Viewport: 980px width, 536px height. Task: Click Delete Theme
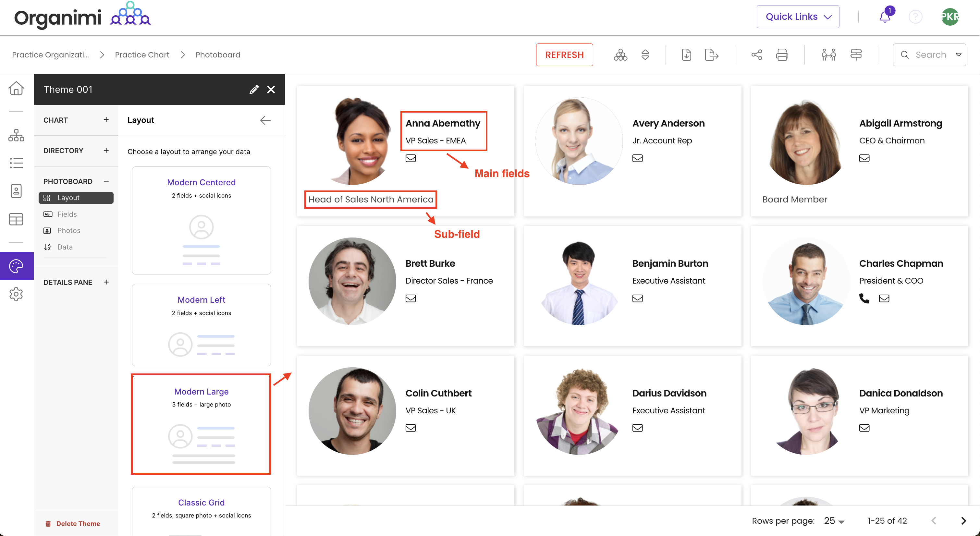click(73, 523)
